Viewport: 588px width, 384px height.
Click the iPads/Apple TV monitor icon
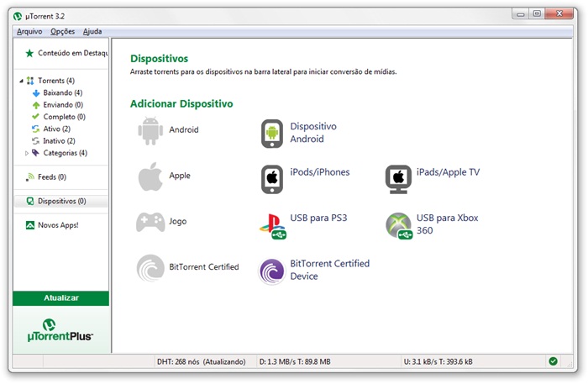click(x=398, y=179)
